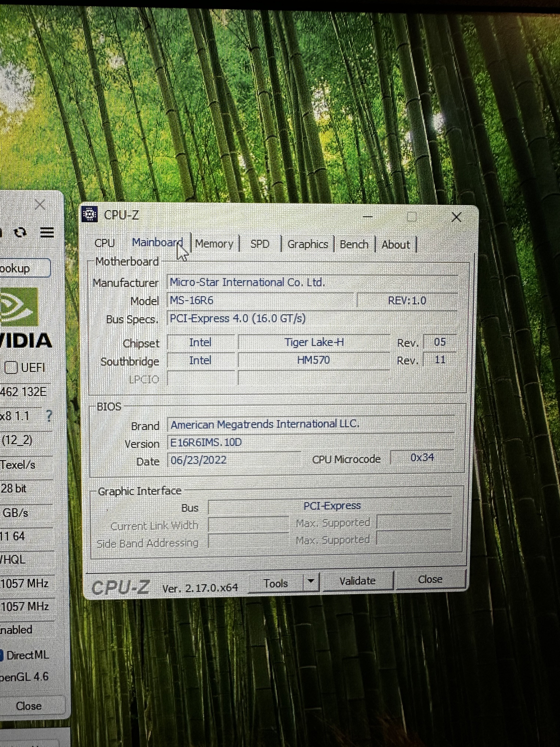Close GPU-Z using its title bar X
Screen dimensions: 560x747
[x=40, y=204]
